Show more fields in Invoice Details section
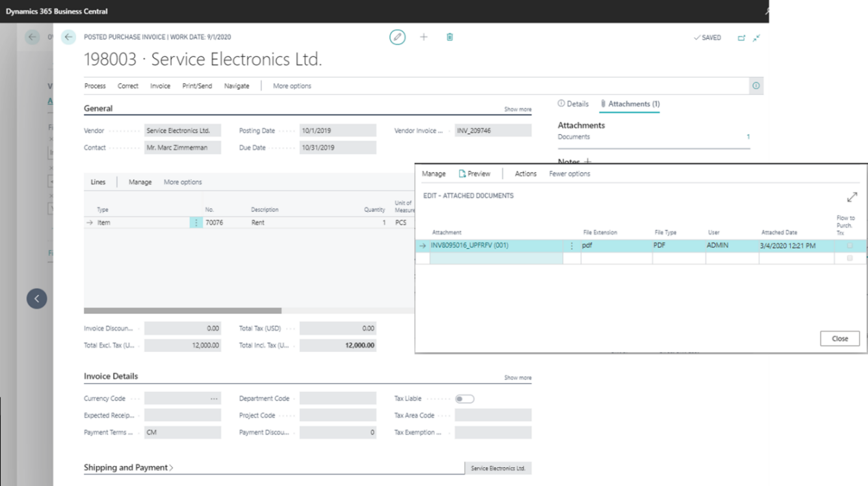This screenshot has width=868, height=486. (x=518, y=377)
